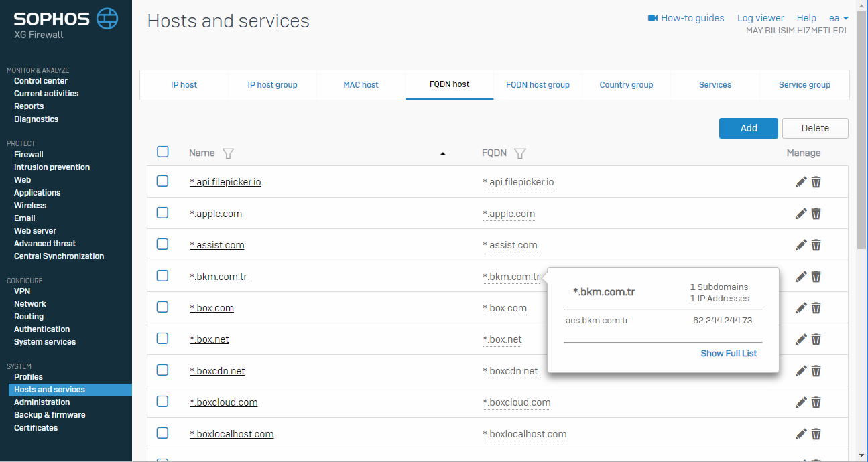The height and width of the screenshot is (462, 868).
Task: Open the Service group tab
Action: point(804,85)
